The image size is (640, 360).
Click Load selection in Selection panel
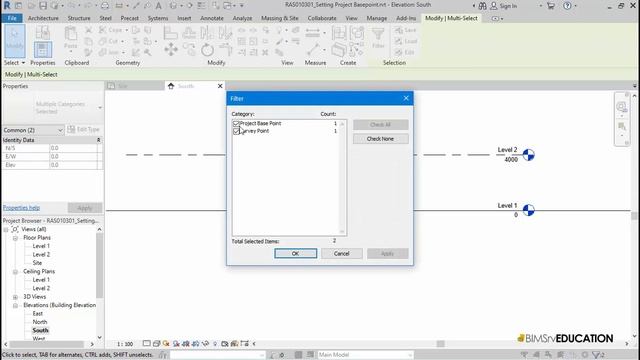406,41
